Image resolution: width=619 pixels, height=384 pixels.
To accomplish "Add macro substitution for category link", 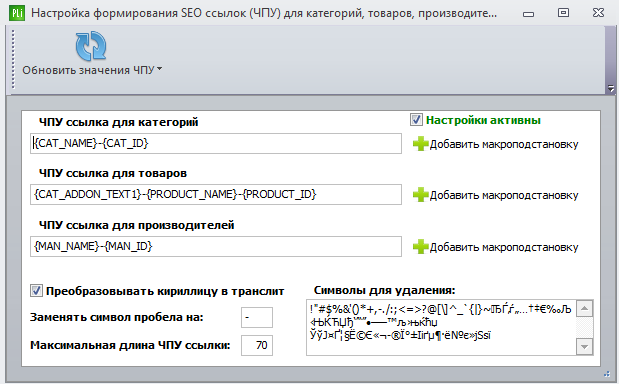I will tap(495, 144).
